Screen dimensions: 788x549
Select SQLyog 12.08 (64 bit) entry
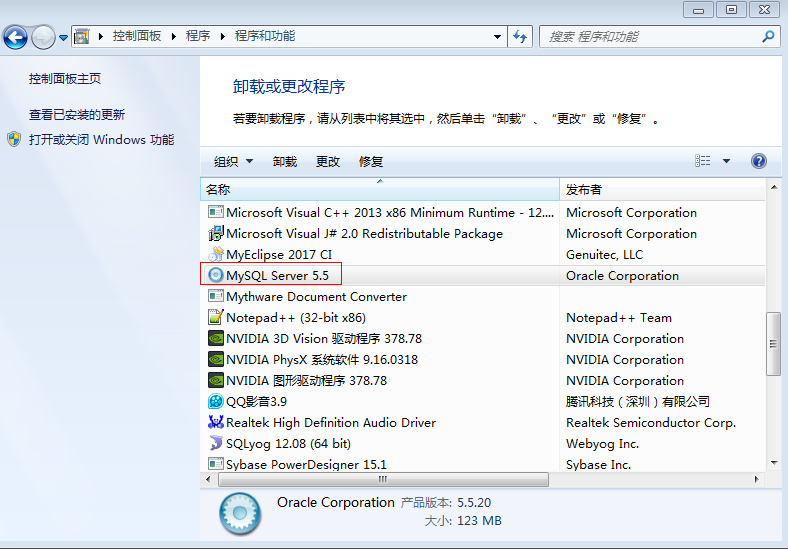coord(288,444)
